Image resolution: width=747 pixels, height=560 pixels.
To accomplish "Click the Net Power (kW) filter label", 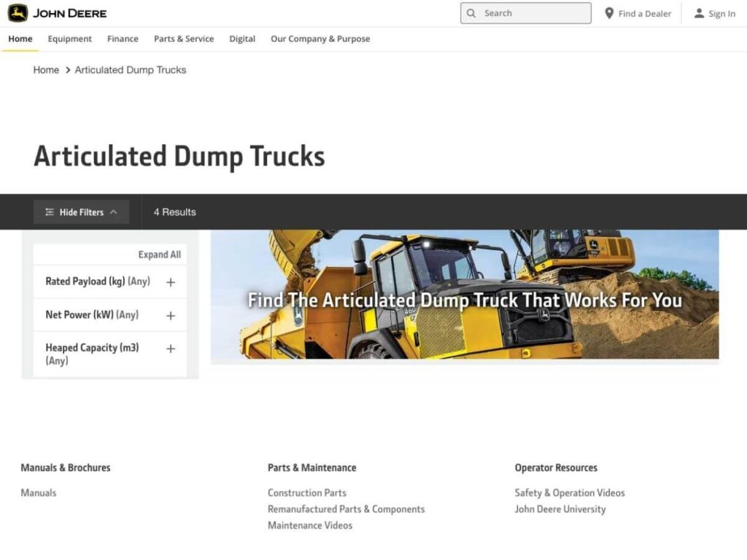I will coord(92,315).
